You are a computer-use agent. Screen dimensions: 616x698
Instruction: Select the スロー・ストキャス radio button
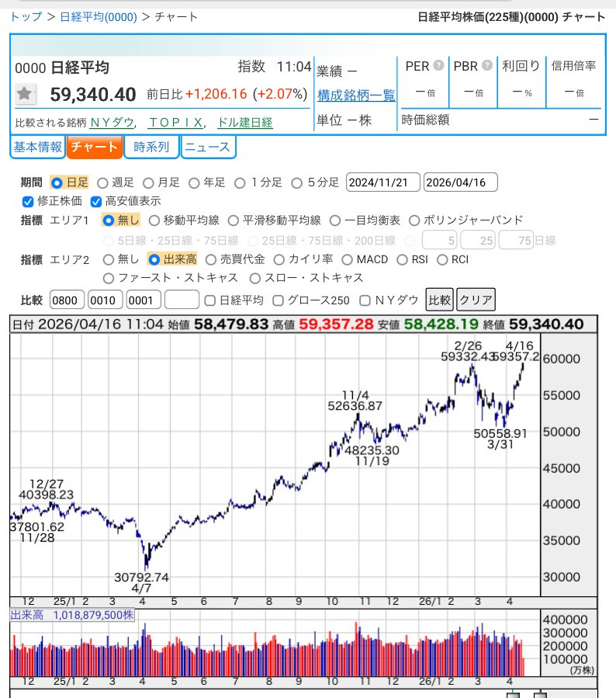(x=254, y=279)
